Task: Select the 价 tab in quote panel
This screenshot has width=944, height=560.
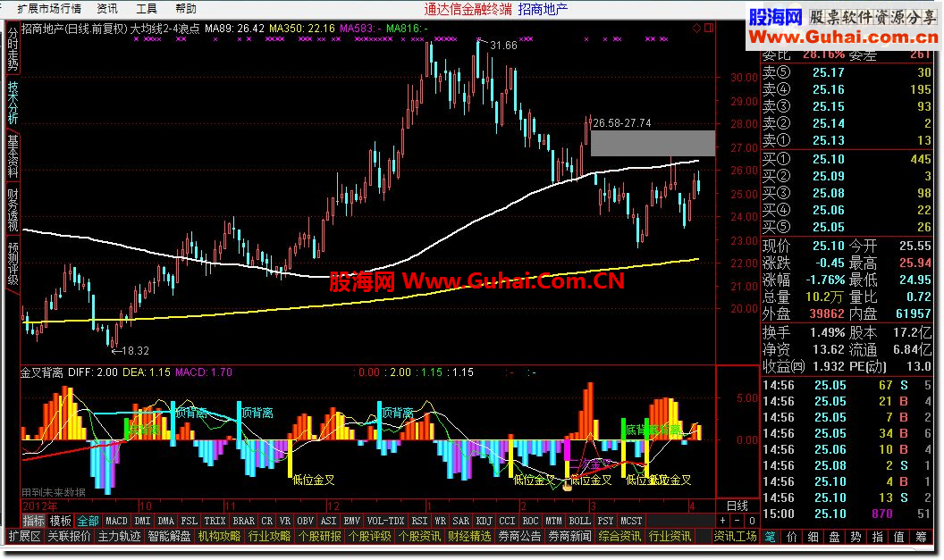Action: pyautogui.click(x=792, y=537)
